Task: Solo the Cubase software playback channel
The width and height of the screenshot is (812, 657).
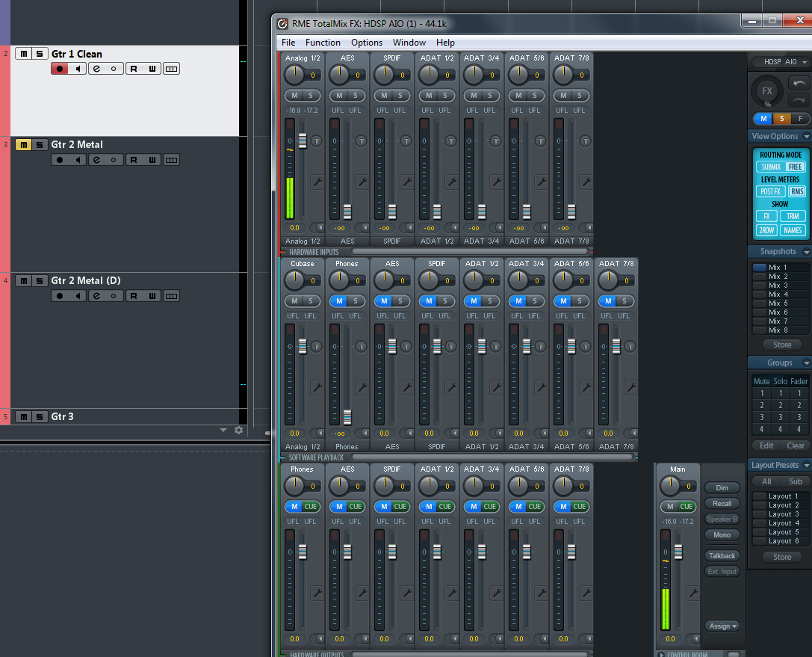Action: 312,301
